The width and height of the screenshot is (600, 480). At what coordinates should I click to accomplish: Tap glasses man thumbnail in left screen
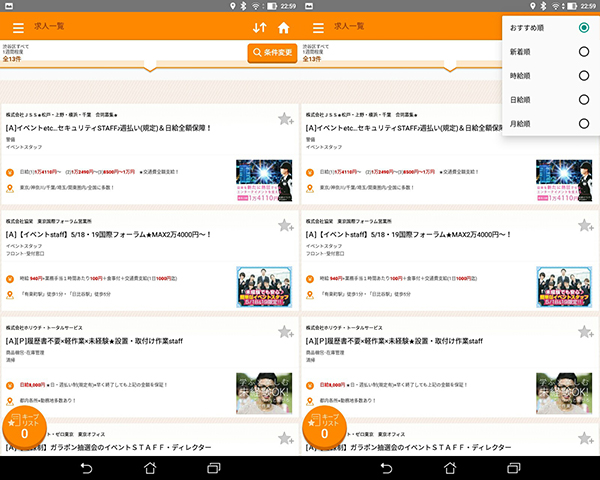point(264,393)
